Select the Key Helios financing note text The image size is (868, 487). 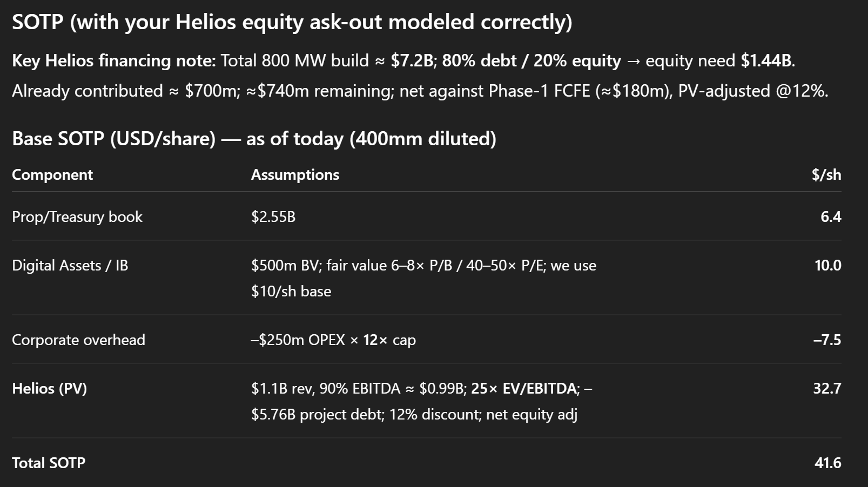tap(420, 75)
